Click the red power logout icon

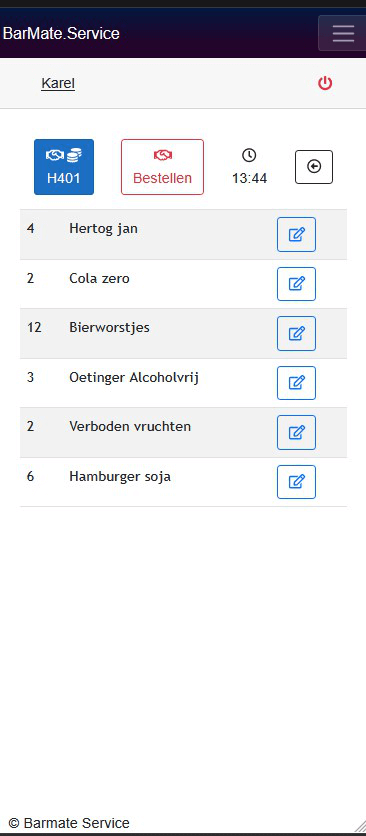pos(325,83)
